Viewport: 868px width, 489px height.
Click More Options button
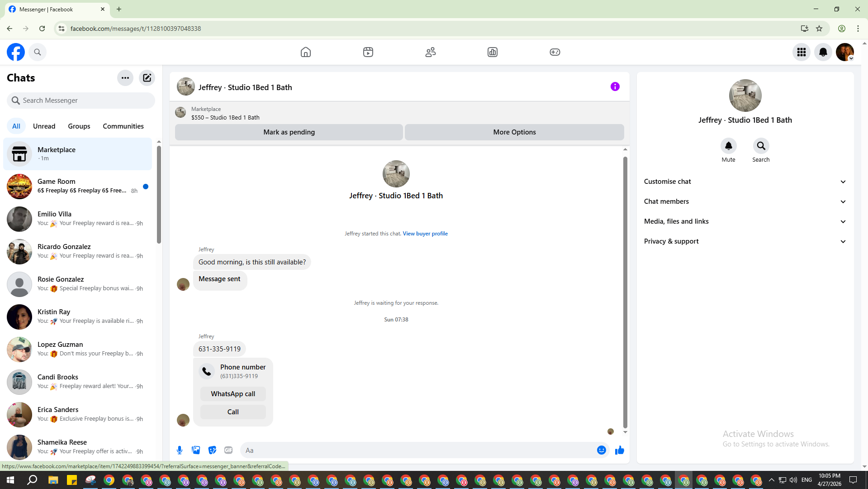514,132
